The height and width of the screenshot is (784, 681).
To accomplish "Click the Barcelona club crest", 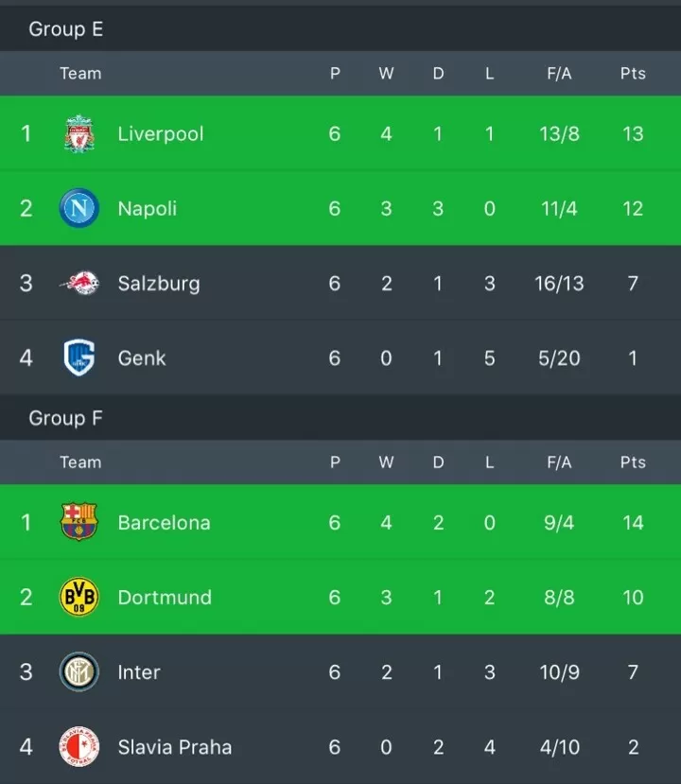I will (x=79, y=522).
